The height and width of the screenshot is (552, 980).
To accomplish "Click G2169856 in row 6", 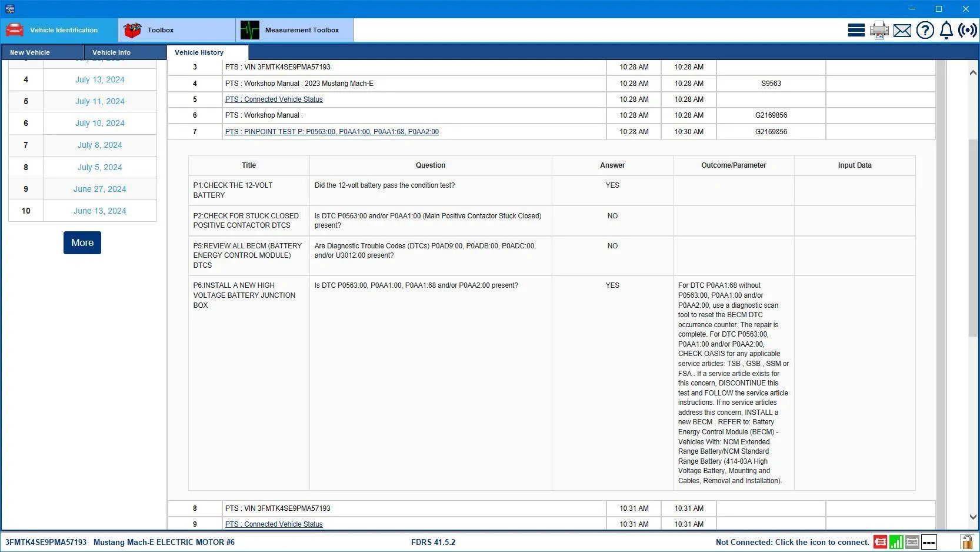I will (x=771, y=115).
